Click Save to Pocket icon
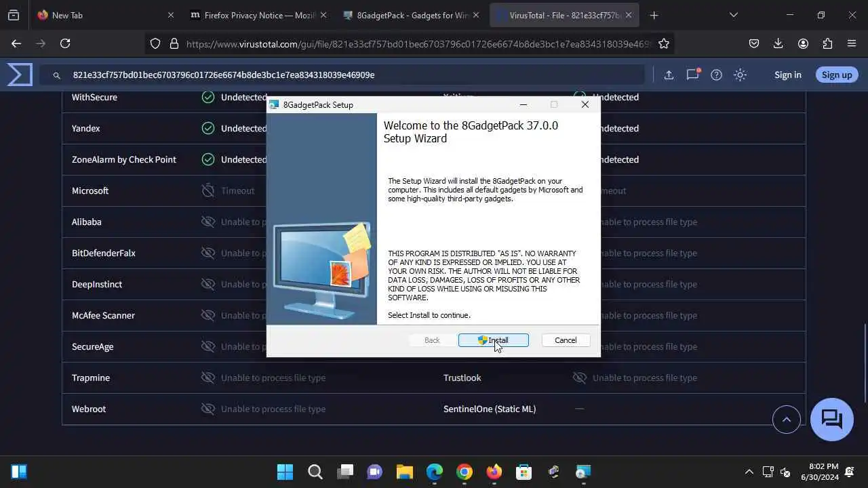Image resolution: width=868 pixels, height=488 pixels. (754, 43)
